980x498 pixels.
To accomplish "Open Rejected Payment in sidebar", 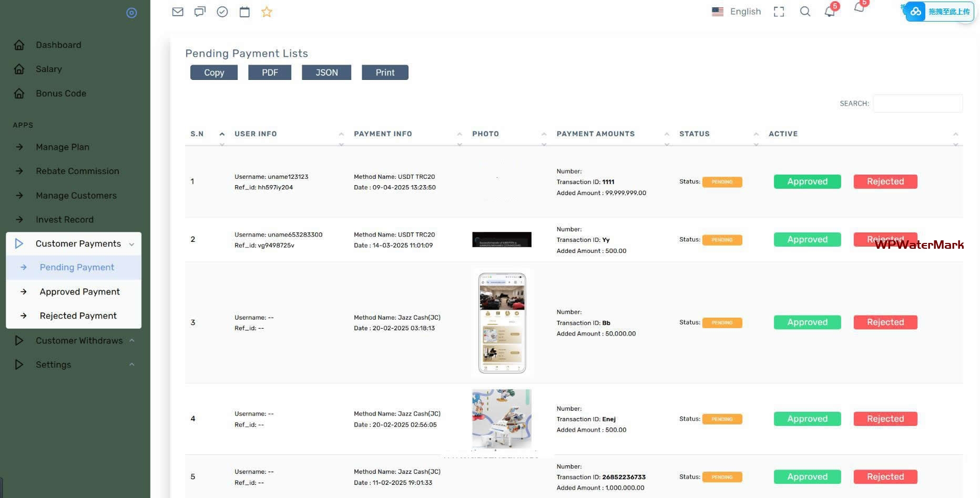I will tap(78, 316).
